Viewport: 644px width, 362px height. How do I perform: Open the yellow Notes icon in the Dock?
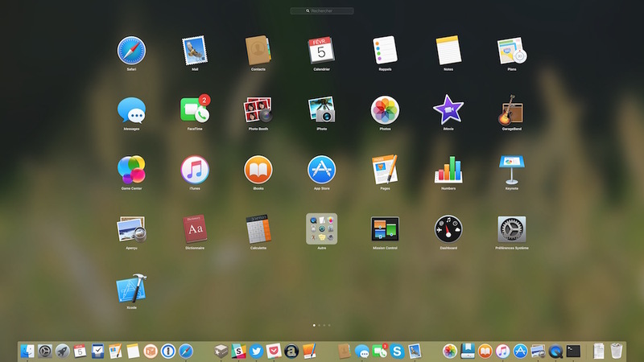coord(133,352)
